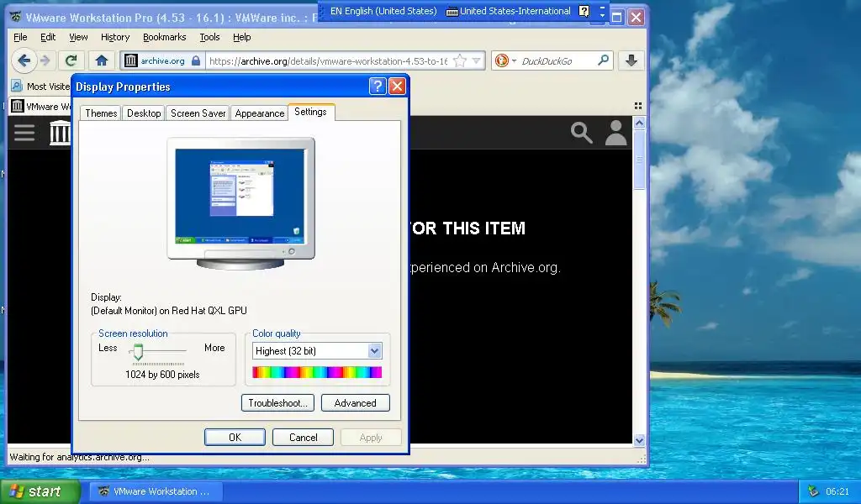
Task: Click the language bar help icon
Action: click(x=584, y=11)
